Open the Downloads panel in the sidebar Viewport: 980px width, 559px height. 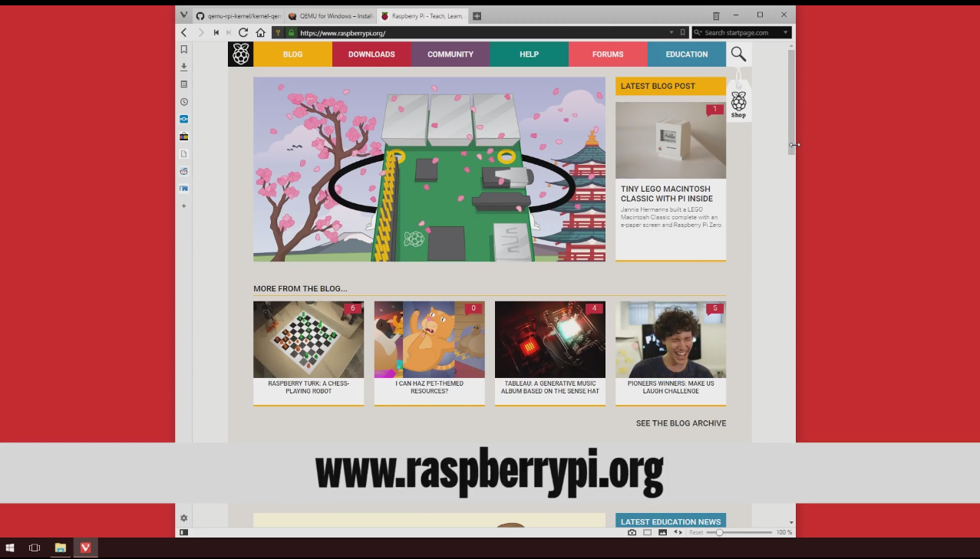[x=183, y=67]
